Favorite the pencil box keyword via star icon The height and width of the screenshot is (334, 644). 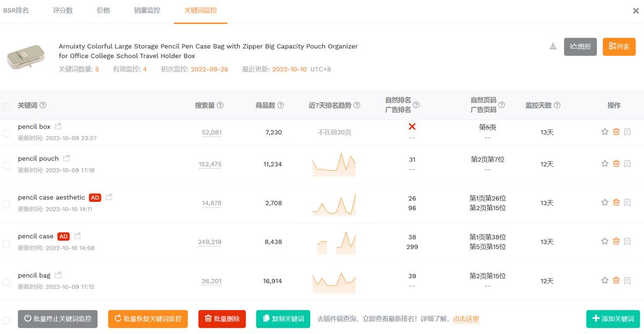click(604, 131)
